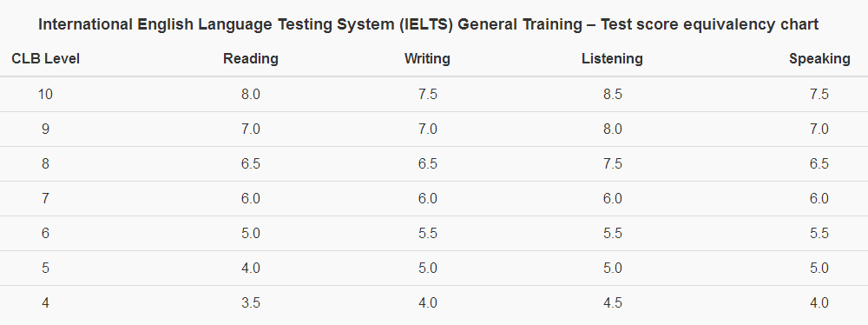The image size is (868, 325).
Task: Select the CLB Level column header
Action: pos(45,59)
